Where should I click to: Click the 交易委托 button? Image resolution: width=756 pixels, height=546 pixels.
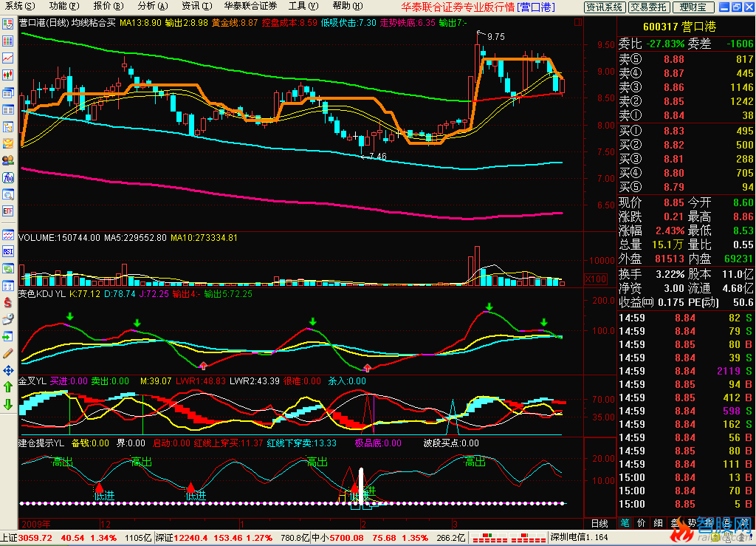tap(648, 7)
